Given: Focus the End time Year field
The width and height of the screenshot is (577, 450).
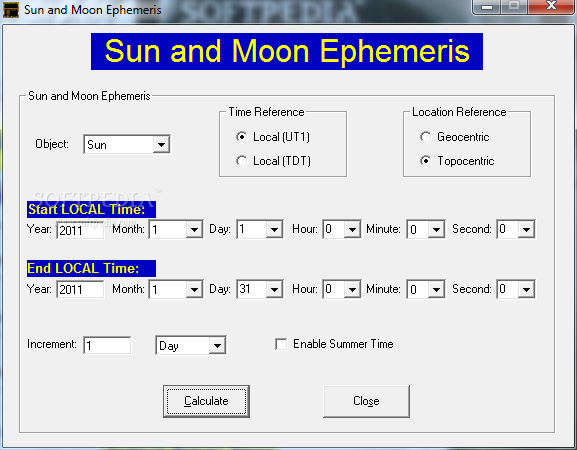Looking at the screenshot, I should [80, 289].
